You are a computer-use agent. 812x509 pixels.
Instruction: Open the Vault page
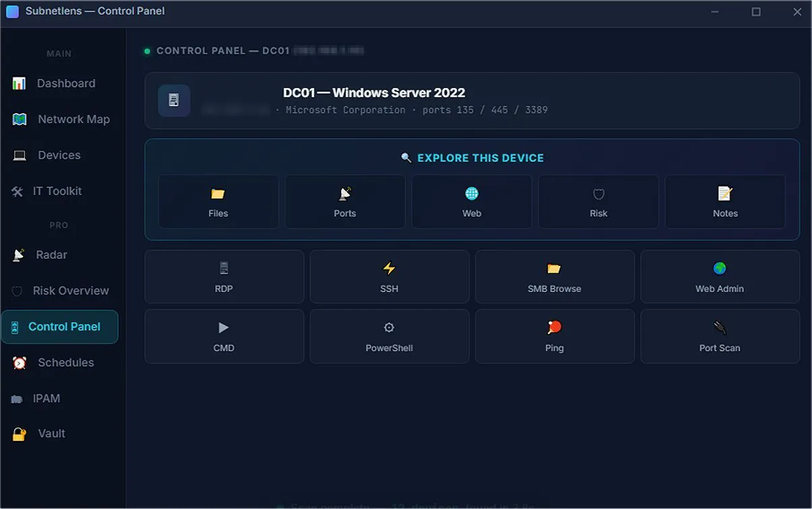[59, 434]
